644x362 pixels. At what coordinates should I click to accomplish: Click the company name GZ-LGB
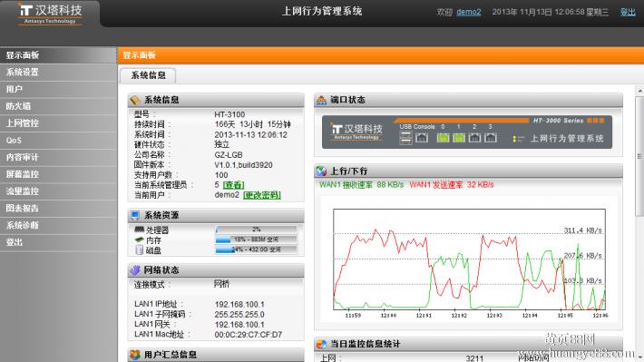(229, 155)
